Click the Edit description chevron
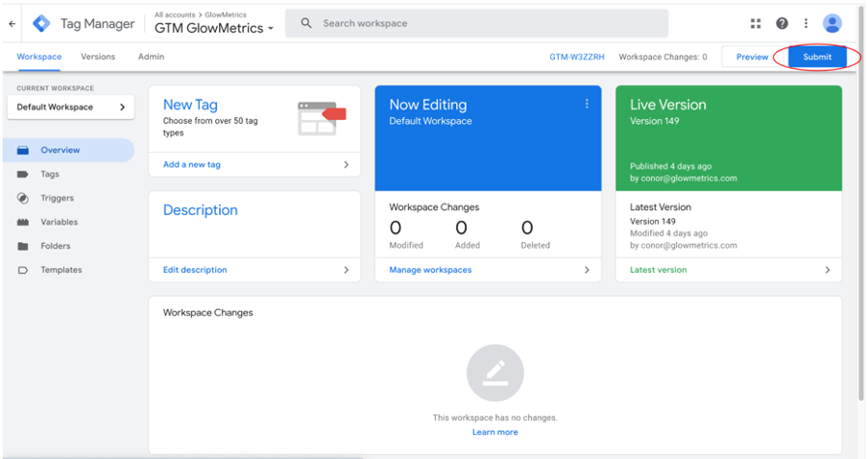Screen dimensions: 868x459 (x=346, y=270)
